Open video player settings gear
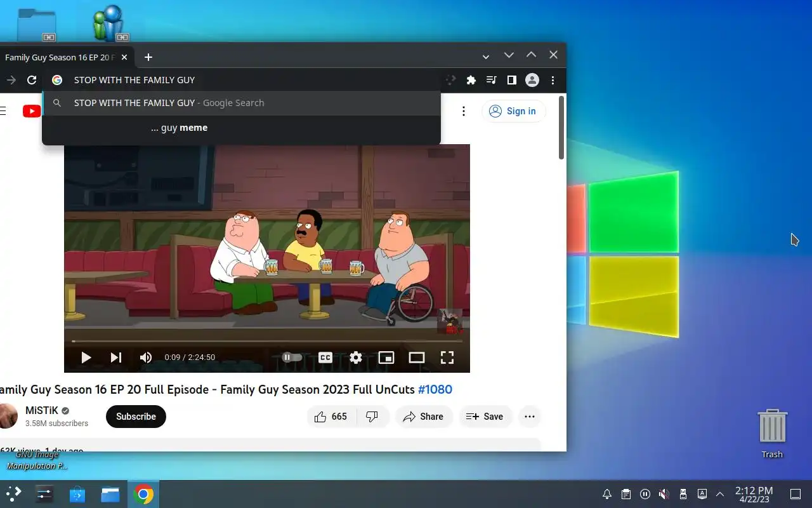The image size is (812, 508). (356, 358)
